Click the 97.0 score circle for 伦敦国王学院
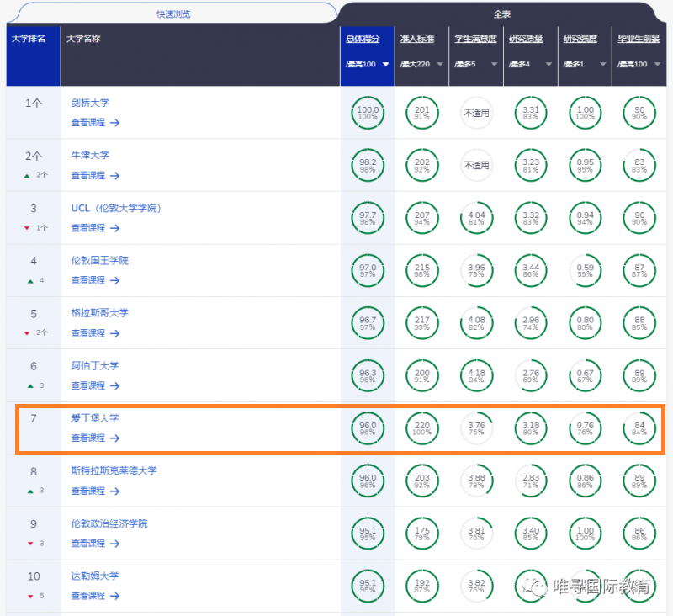 pyautogui.click(x=368, y=270)
